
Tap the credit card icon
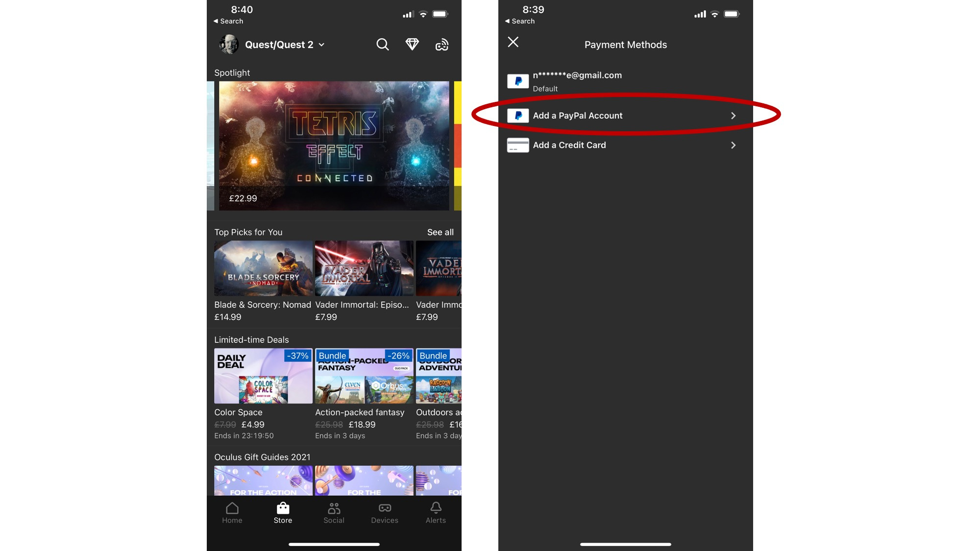[x=518, y=145]
